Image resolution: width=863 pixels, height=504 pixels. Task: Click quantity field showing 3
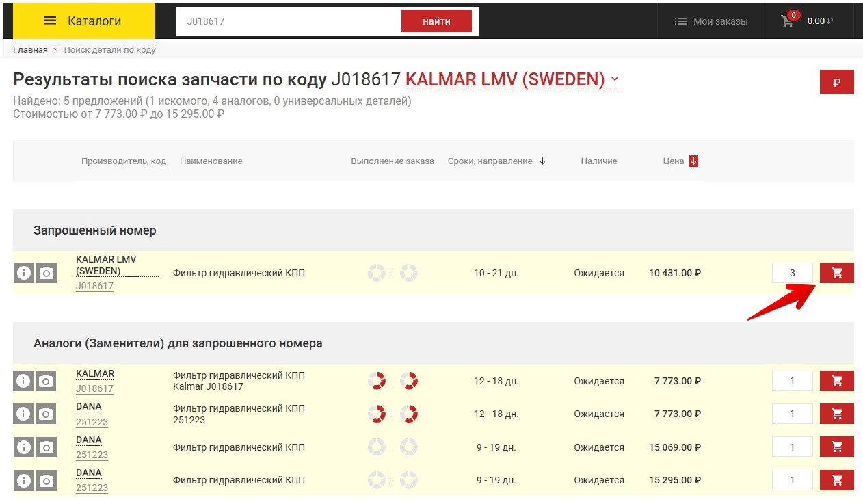point(792,273)
